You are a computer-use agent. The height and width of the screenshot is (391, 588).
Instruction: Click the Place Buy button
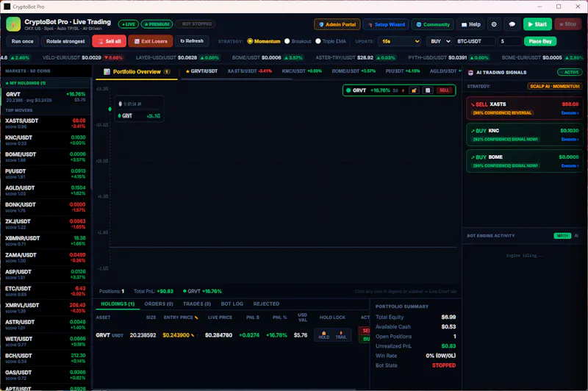[x=540, y=41]
